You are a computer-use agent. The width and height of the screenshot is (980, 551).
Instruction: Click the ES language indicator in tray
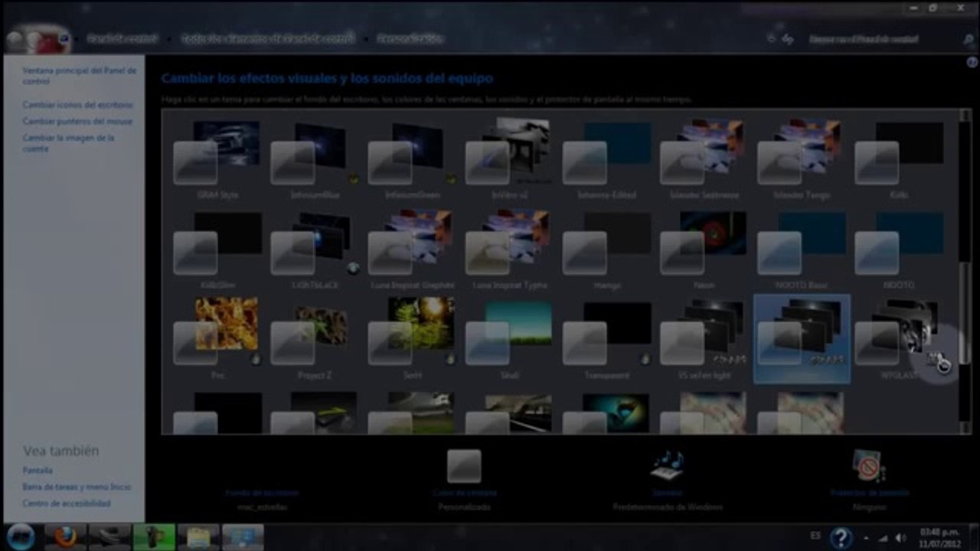coord(816,537)
